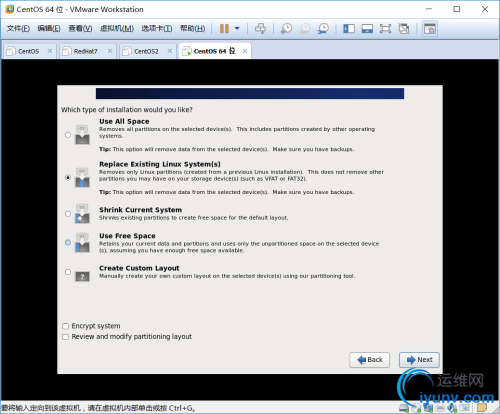Click the Use Free Space heading
Image resolution: width=500 pixels, height=414 pixels.
coord(127,236)
